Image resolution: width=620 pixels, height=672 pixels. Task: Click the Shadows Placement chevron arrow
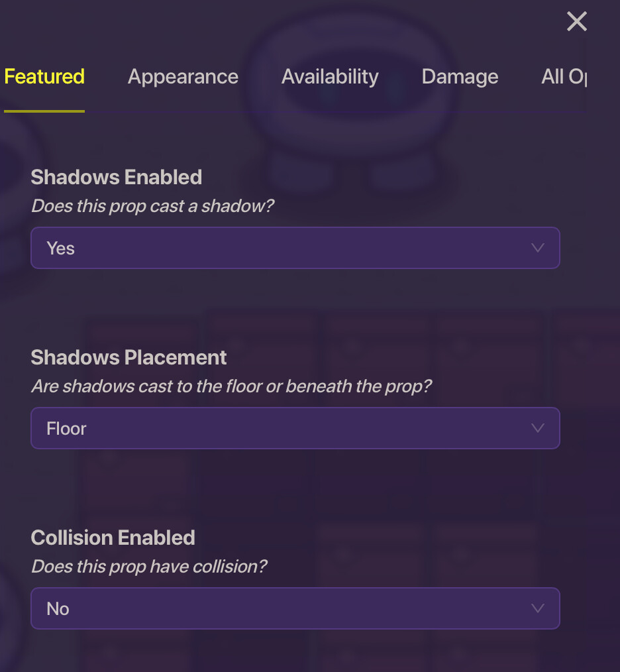[538, 428]
